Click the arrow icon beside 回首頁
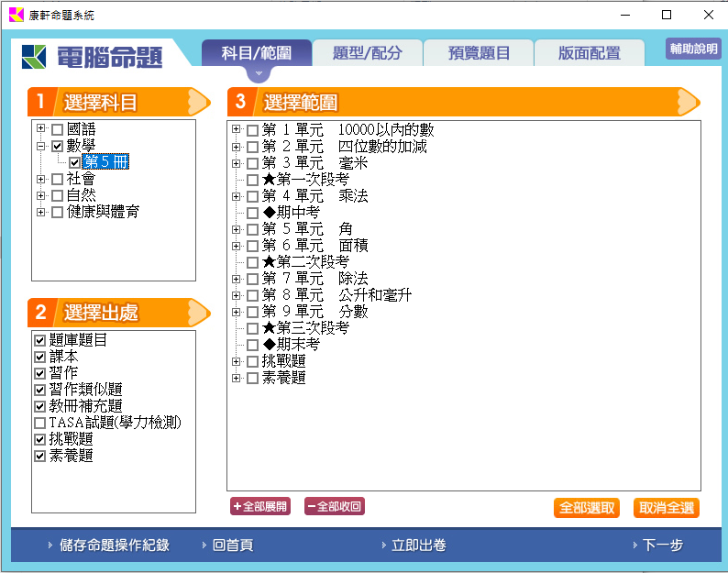The image size is (728, 573). click(x=204, y=545)
